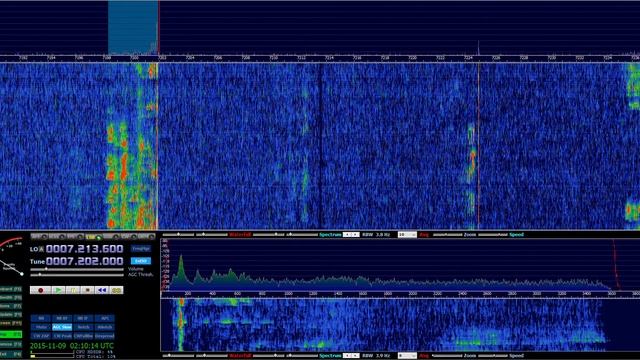Select USB demodulation mode
This screenshot has height=360, width=640.
click(x=111, y=236)
